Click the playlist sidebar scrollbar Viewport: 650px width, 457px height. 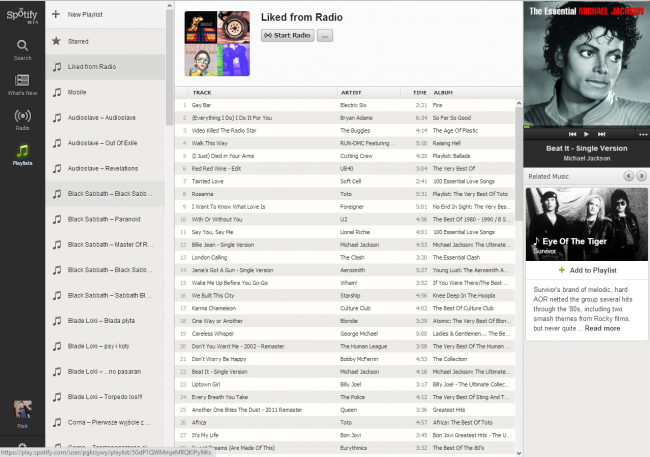click(x=169, y=68)
